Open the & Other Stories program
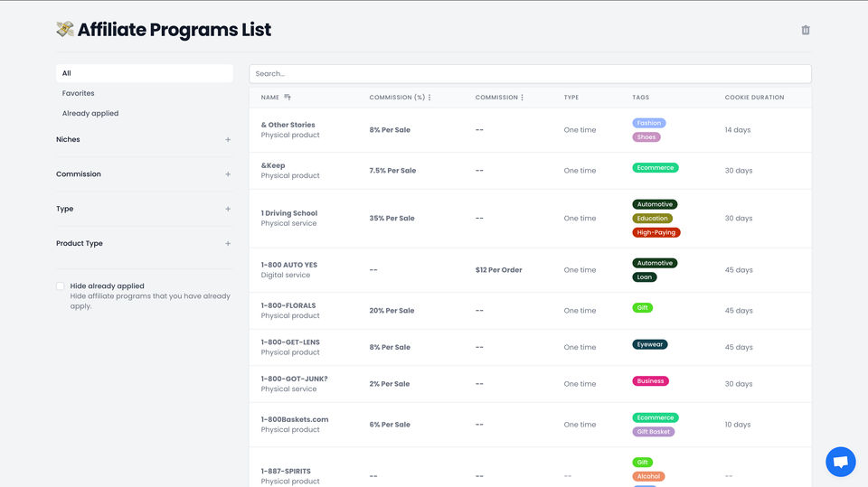This screenshot has height=487, width=868. coord(288,125)
